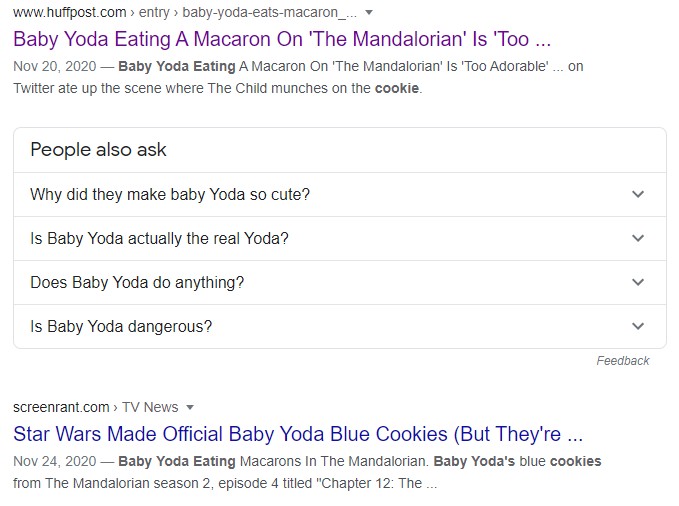Expand 'Why did they make baby Yoda so cute?'
The width and height of the screenshot is (679, 506).
(x=170, y=194)
